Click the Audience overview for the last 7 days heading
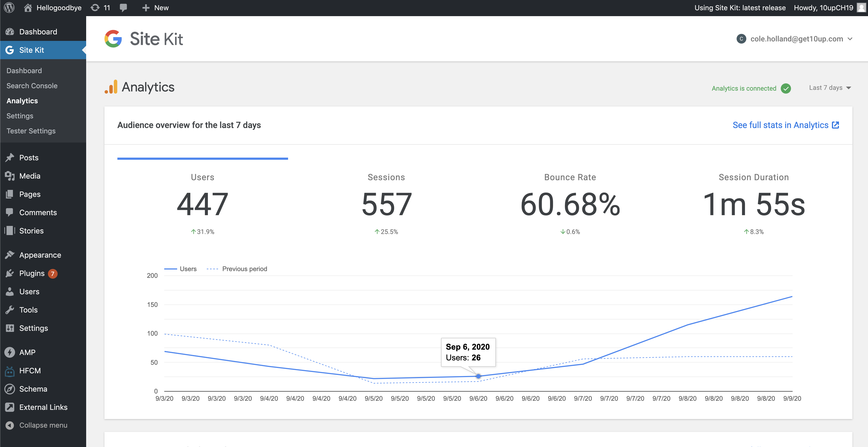Viewport: 868px width, 447px height. [189, 125]
